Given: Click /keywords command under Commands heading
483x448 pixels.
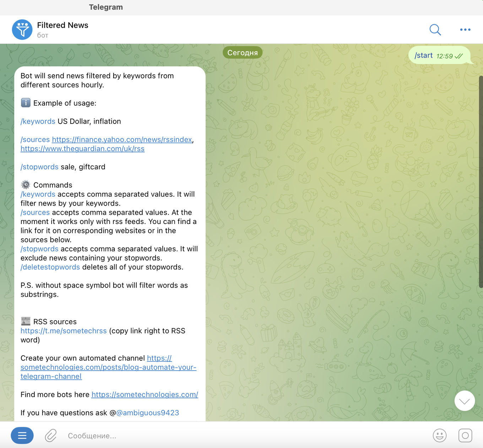Looking at the screenshot, I should pyautogui.click(x=38, y=194).
